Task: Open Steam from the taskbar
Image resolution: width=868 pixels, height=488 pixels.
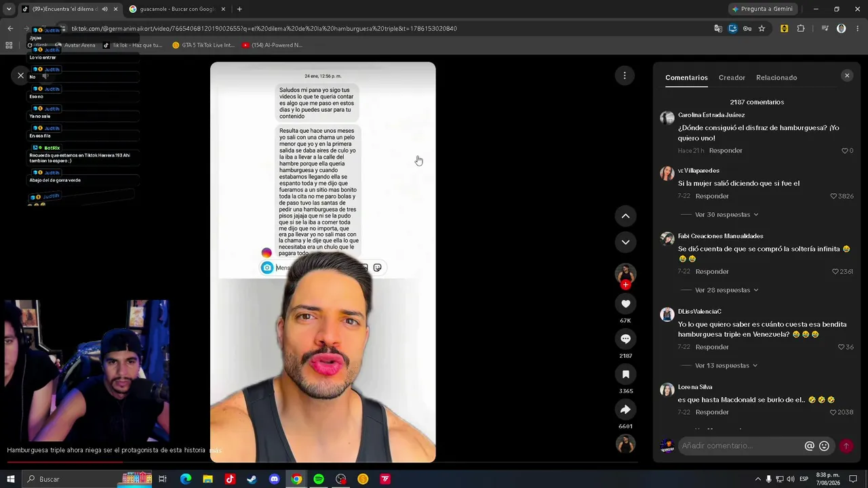Action: point(252,479)
